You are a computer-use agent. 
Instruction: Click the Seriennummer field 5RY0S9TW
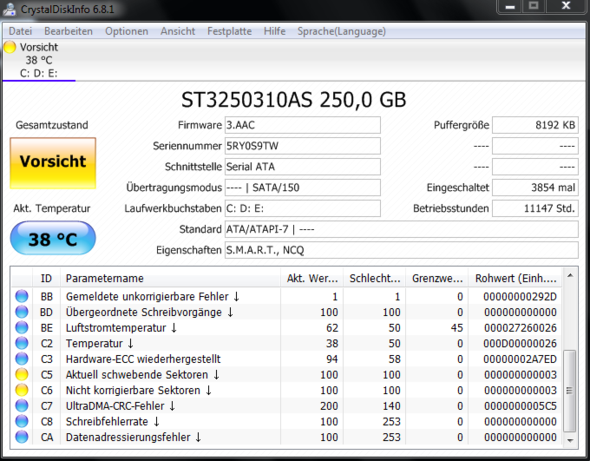303,146
